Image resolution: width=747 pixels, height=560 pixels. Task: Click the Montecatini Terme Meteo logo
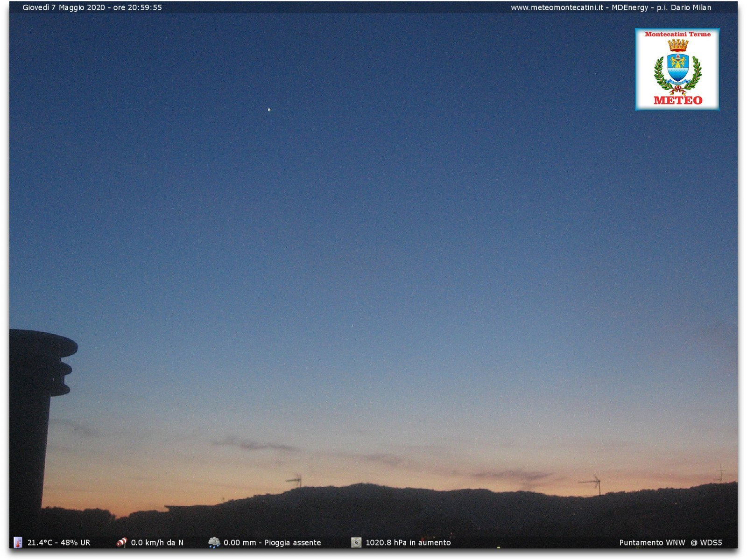pos(677,69)
